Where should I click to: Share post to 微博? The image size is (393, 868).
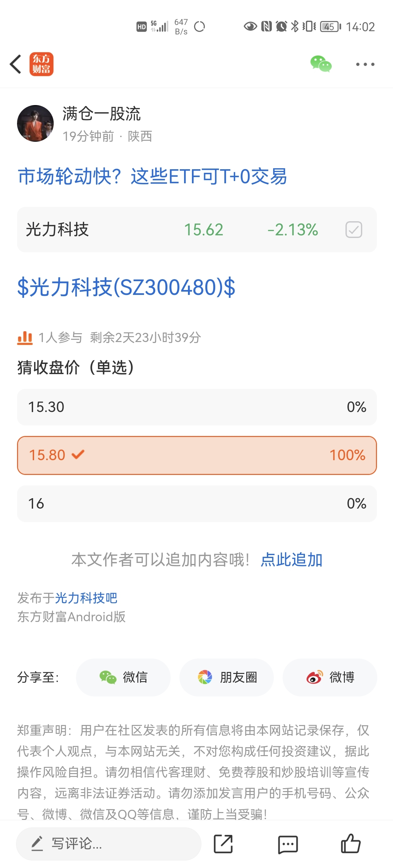pyautogui.click(x=330, y=677)
